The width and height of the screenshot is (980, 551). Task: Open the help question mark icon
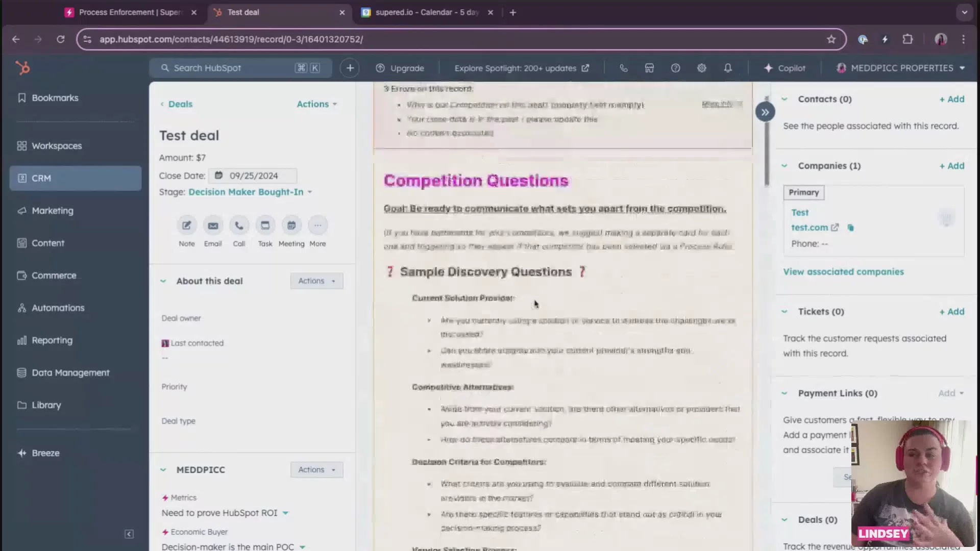[676, 68]
